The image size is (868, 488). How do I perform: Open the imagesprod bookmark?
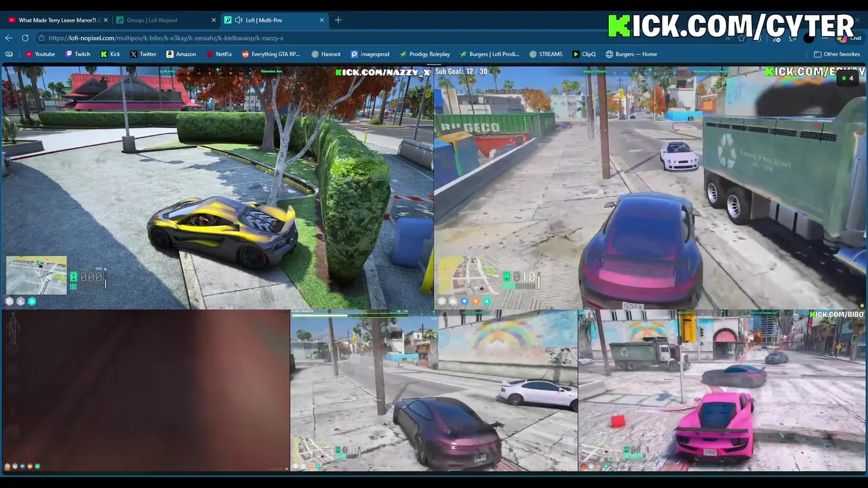tap(370, 54)
